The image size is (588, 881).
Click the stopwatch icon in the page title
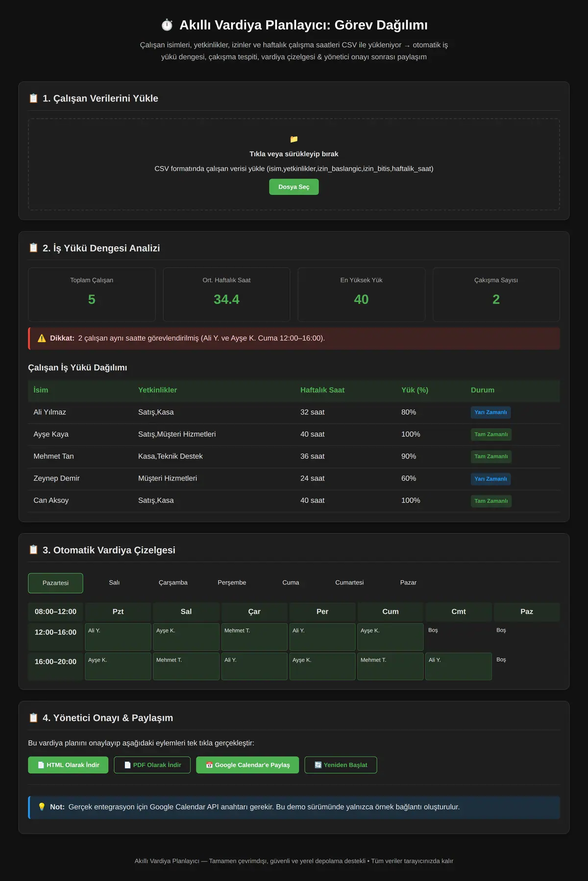[x=167, y=25]
